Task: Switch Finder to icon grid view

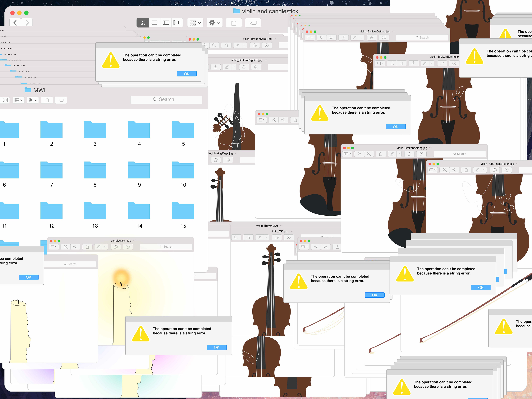Action: click(143, 23)
